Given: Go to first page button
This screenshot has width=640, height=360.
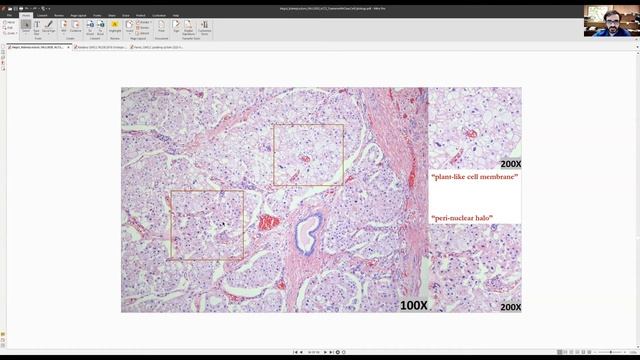Looking at the screenshot, I should (x=295, y=352).
